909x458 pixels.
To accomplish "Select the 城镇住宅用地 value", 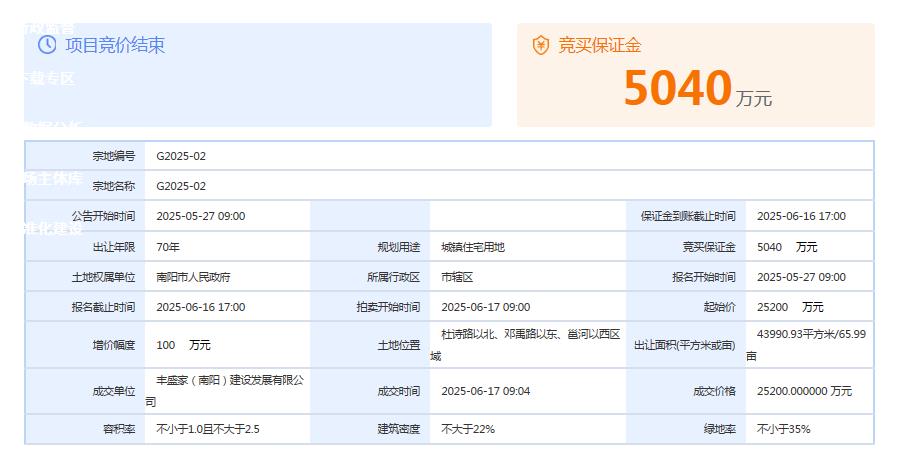I will tap(473, 247).
